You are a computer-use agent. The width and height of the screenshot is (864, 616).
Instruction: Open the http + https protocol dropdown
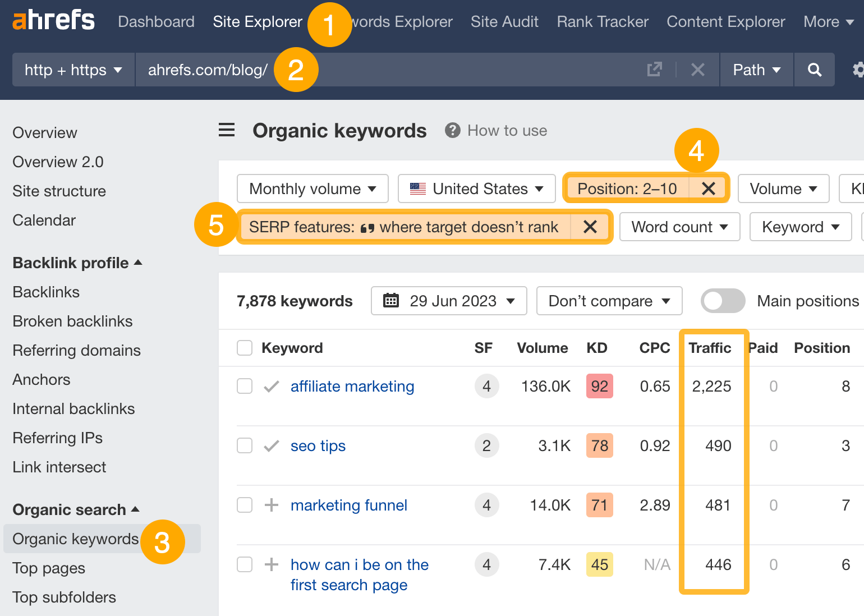tap(72, 70)
